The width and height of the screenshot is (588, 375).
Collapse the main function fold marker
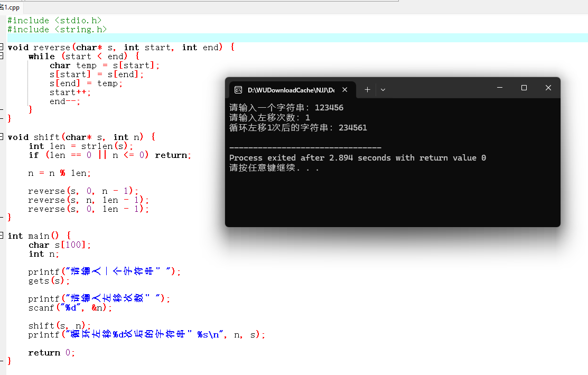click(x=2, y=236)
